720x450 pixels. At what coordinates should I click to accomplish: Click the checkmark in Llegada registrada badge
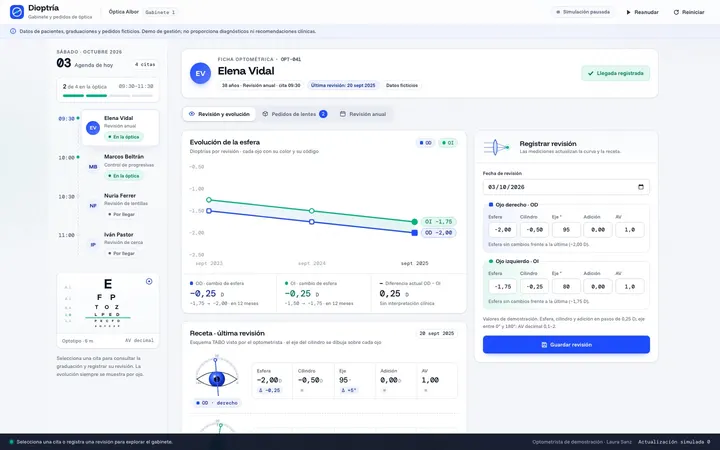click(x=591, y=73)
